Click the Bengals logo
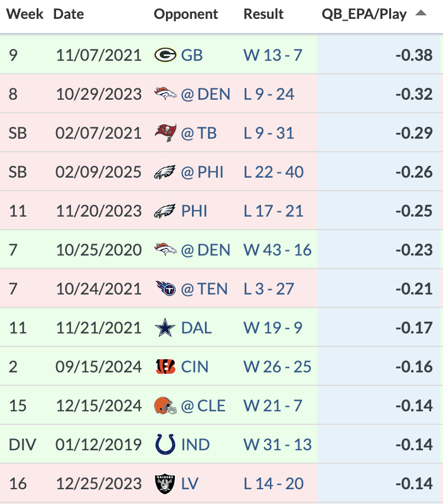 pyautogui.click(x=165, y=366)
